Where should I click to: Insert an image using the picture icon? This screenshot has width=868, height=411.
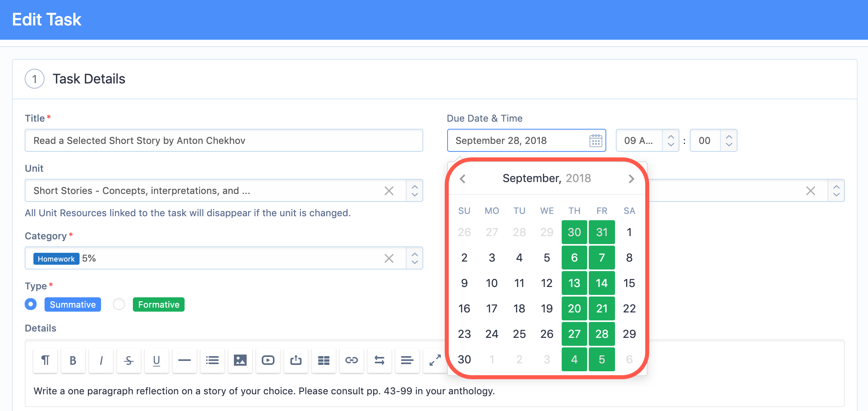240,361
